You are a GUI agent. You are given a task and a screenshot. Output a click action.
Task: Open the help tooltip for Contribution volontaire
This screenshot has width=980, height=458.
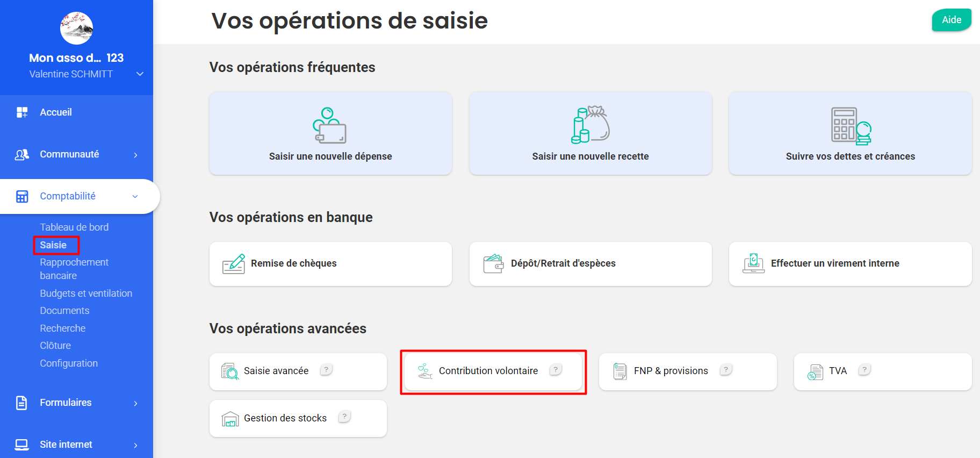[556, 370]
